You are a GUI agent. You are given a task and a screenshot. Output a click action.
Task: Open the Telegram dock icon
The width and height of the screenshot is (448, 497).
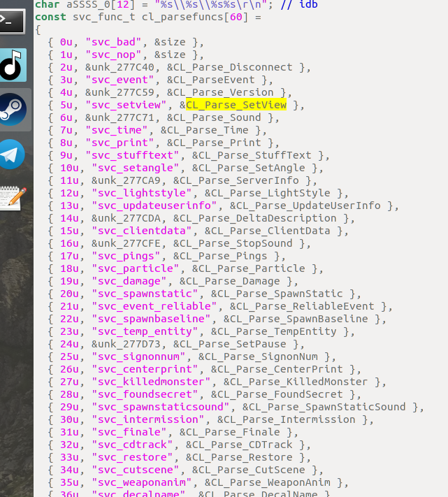point(13,154)
